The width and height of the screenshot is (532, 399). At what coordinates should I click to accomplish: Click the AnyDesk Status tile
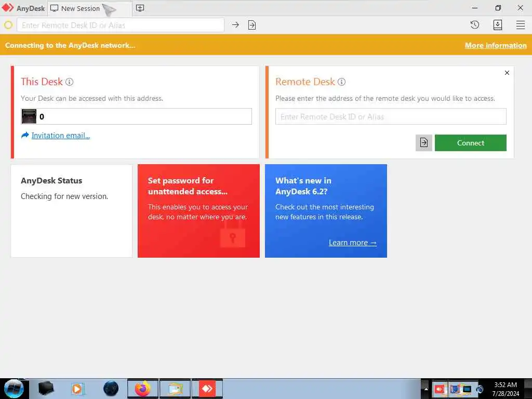72,211
